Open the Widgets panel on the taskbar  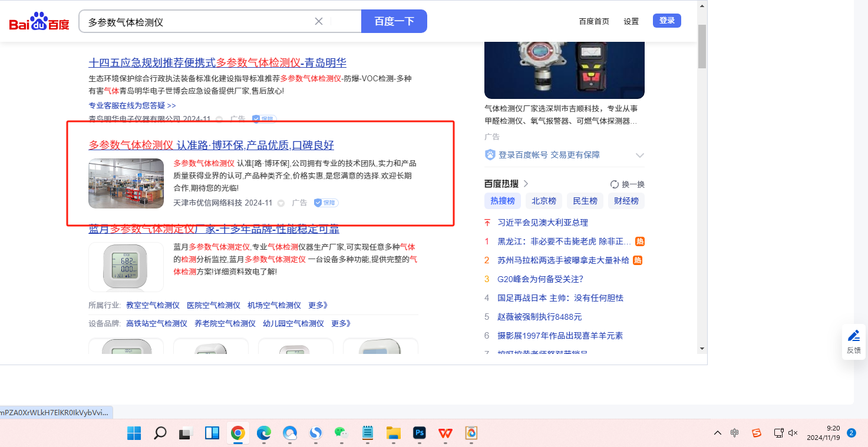click(x=212, y=433)
